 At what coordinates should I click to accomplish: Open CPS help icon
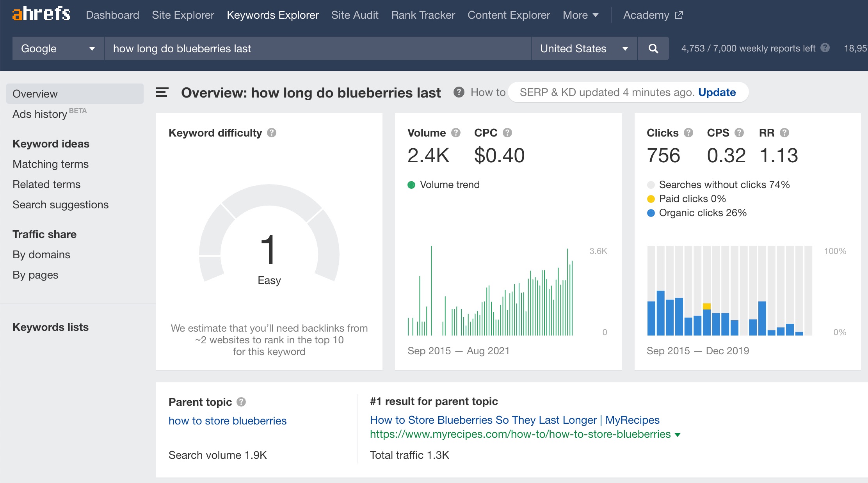point(739,133)
